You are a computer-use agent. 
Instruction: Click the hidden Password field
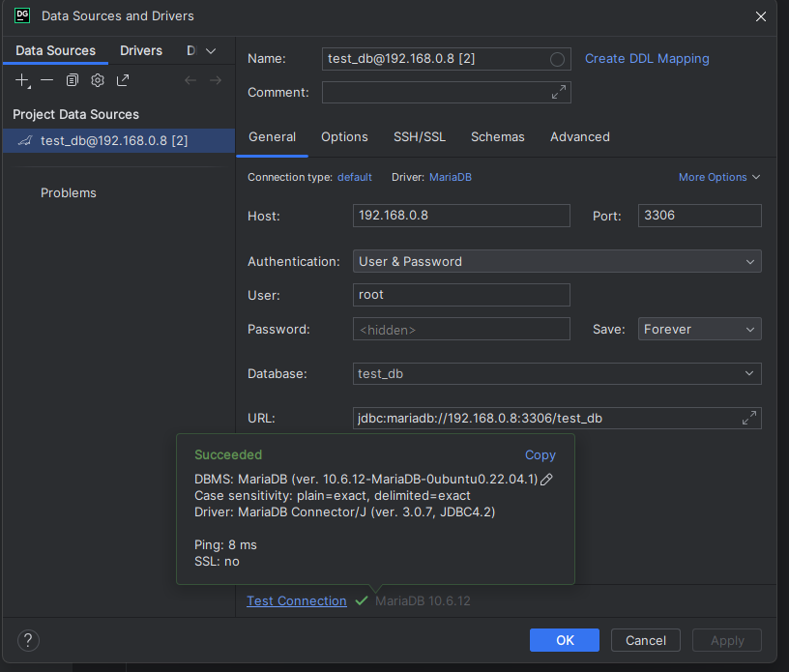(x=461, y=329)
